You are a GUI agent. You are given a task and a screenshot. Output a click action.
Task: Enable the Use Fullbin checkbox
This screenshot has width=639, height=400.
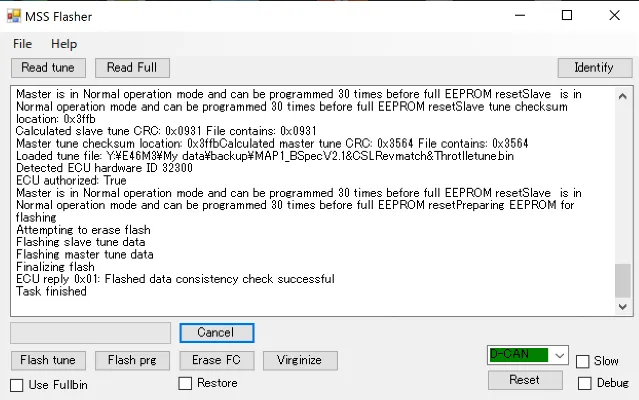pos(17,385)
